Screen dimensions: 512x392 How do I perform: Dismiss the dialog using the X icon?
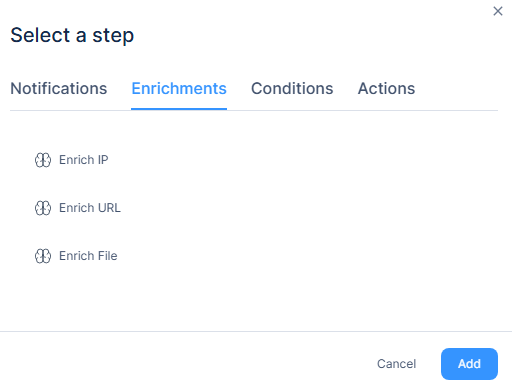[498, 11]
